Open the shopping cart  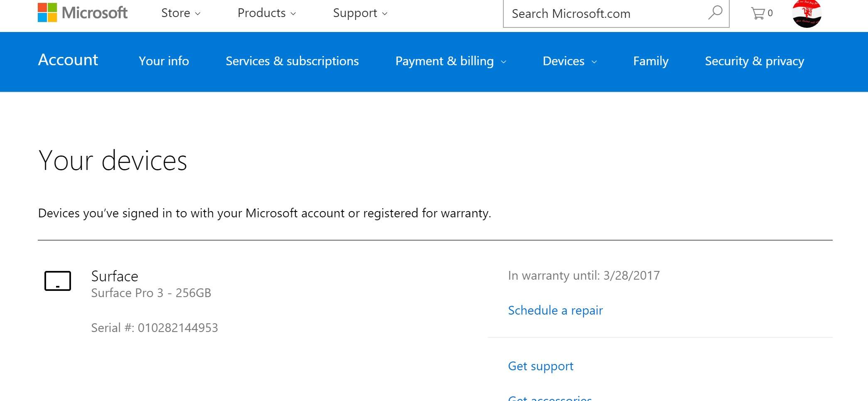[762, 13]
